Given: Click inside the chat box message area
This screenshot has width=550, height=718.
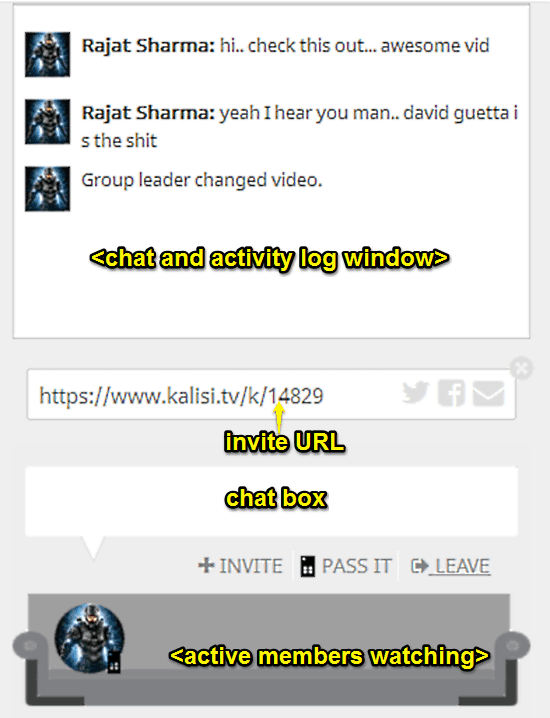Looking at the screenshot, I should pos(271,501).
